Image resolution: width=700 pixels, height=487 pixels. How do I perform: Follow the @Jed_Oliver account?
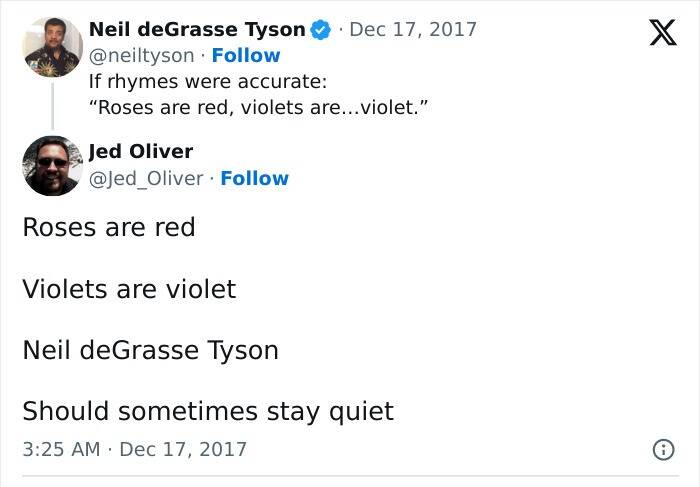click(x=254, y=178)
